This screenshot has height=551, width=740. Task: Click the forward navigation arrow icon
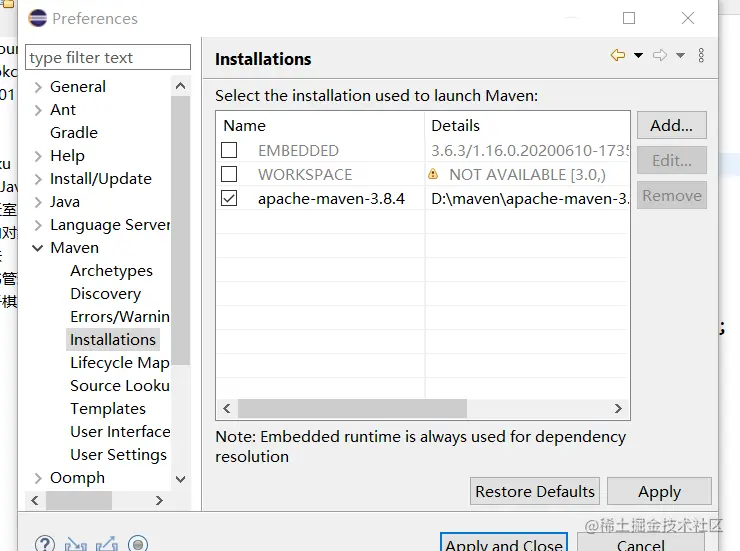pos(660,55)
